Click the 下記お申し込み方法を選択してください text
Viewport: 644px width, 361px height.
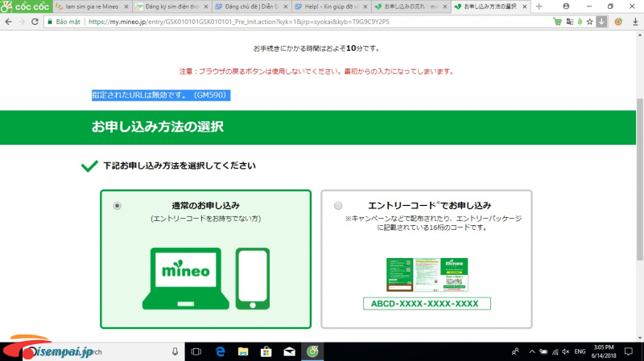click(180, 166)
